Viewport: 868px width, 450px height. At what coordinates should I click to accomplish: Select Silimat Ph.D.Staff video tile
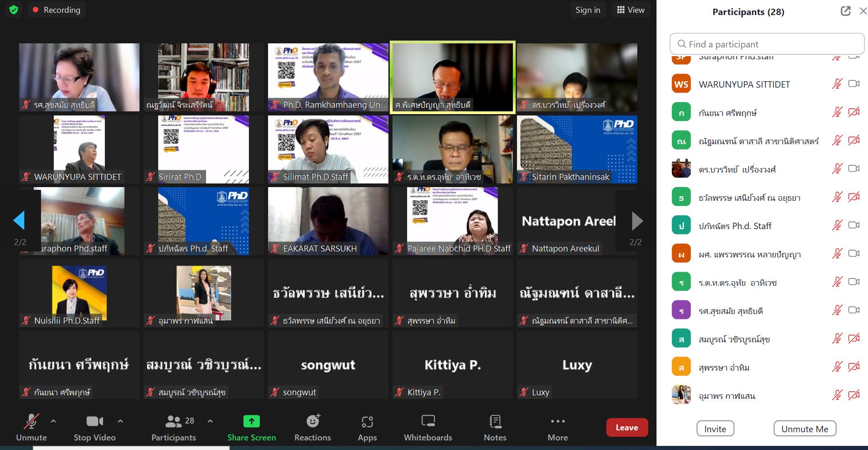(328, 149)
